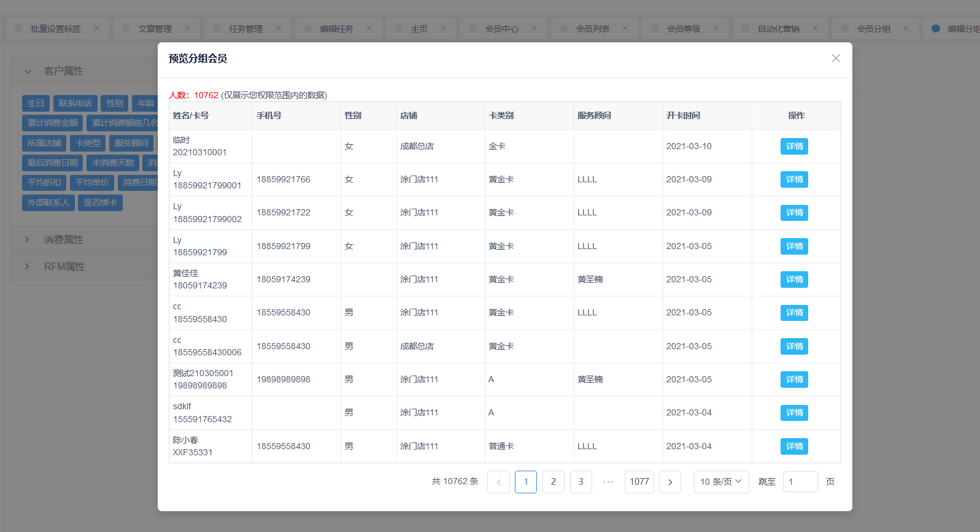The width and height of the screenshot is (980, 532).
Task: Open 详情 for member 黄佳佳
Action: 794,280
